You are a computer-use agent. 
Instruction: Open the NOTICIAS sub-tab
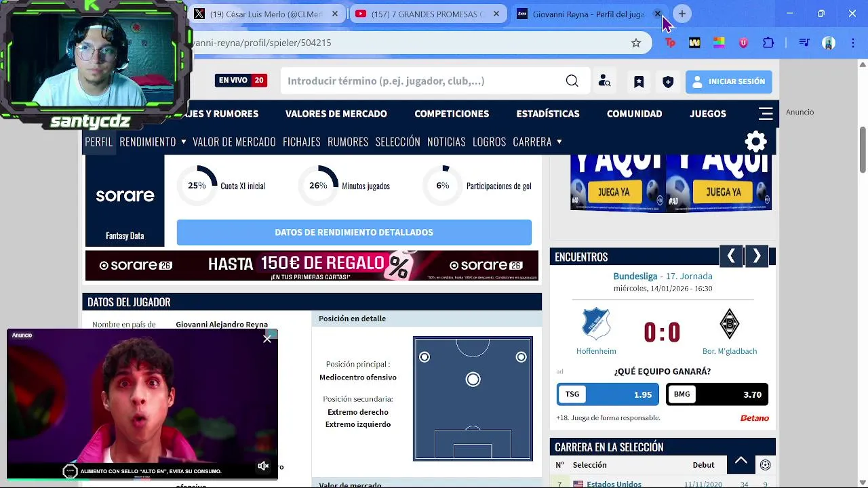click(446, 142)
